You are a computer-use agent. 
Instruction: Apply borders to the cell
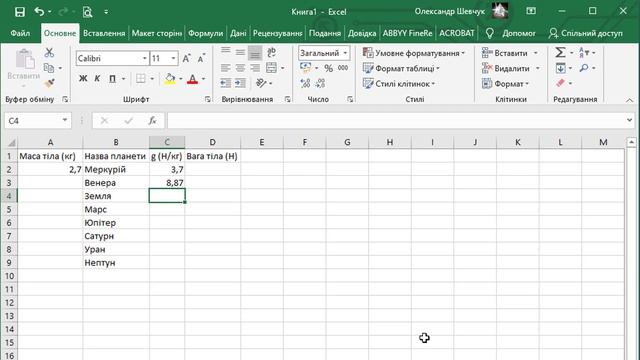141,78
